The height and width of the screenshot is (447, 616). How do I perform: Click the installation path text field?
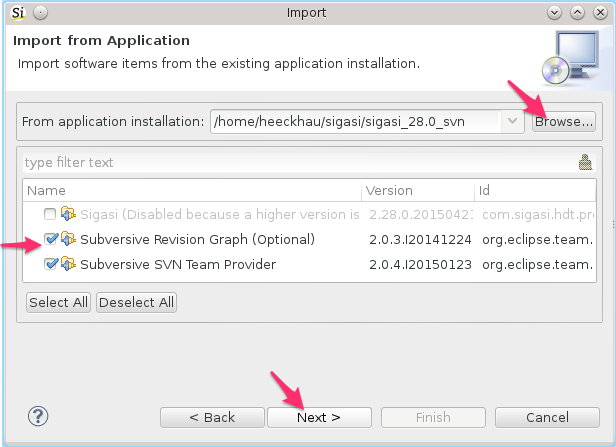click(356, 121)
